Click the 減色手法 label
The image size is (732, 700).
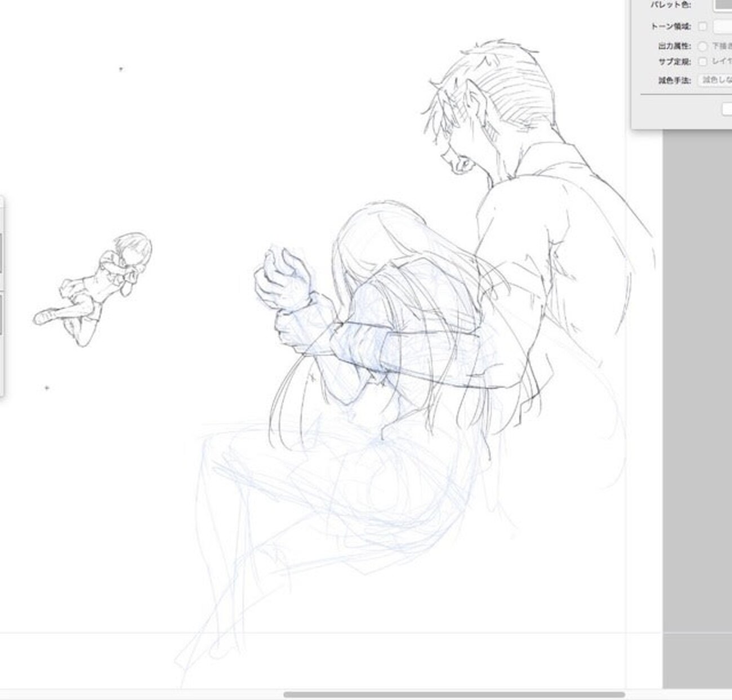(675, 81)
